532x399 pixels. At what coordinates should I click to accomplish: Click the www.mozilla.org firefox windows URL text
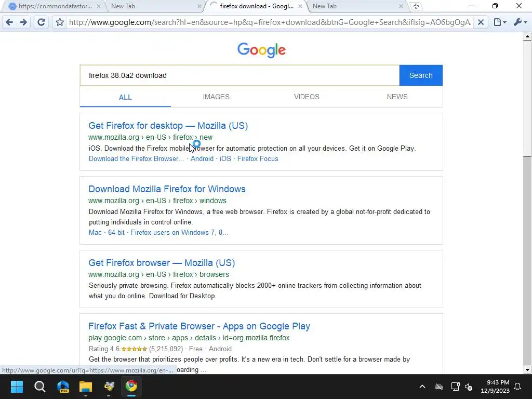pyautogui.click(x=157, y=201)
